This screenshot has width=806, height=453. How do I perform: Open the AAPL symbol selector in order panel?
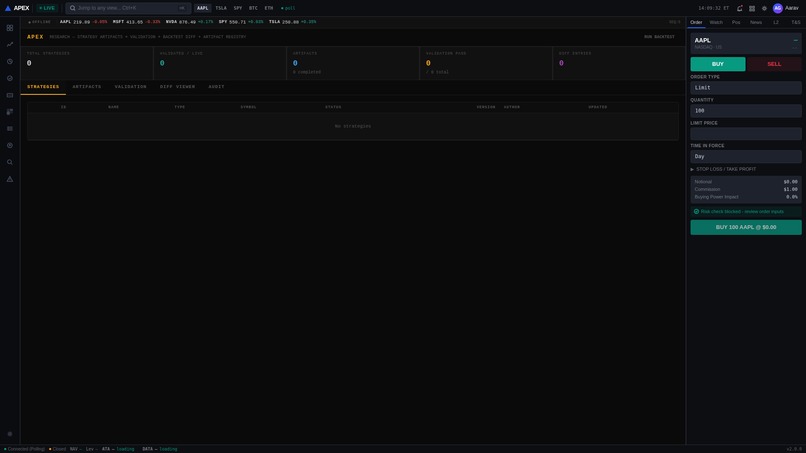click(746, 43)
